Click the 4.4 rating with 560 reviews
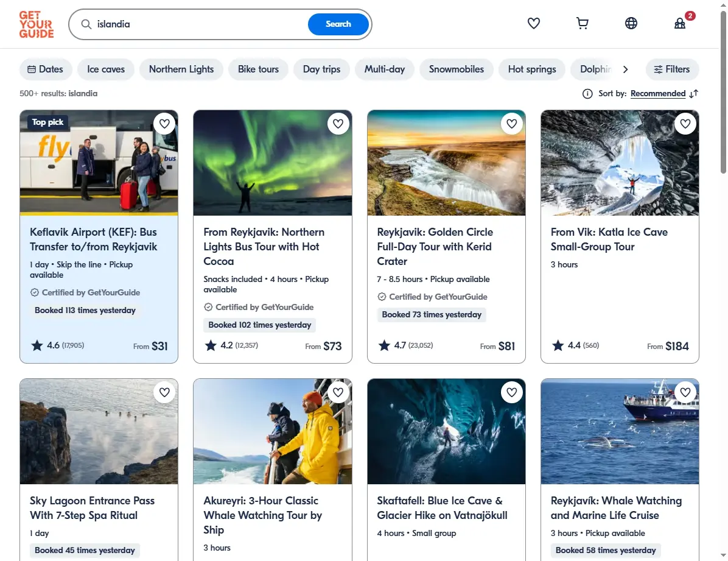This screenshot has width=728, height=561. 575,345
